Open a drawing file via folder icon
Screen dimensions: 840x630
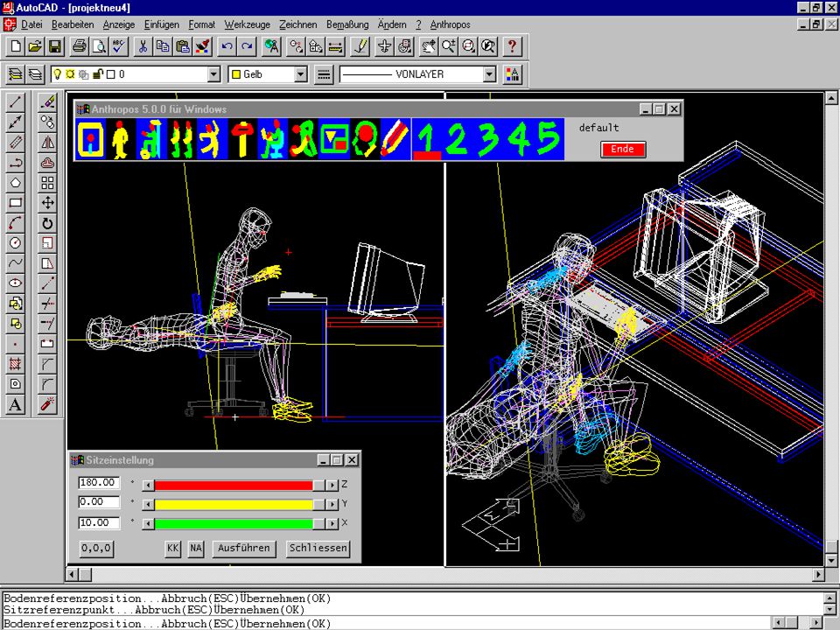(x=35, y=46)
